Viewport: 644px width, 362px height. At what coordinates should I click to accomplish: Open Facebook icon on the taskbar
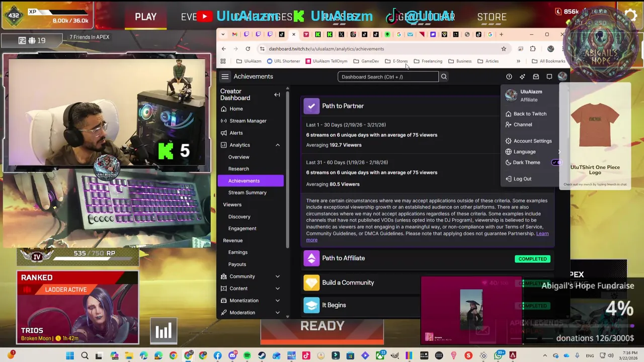(x=217, y=356)
